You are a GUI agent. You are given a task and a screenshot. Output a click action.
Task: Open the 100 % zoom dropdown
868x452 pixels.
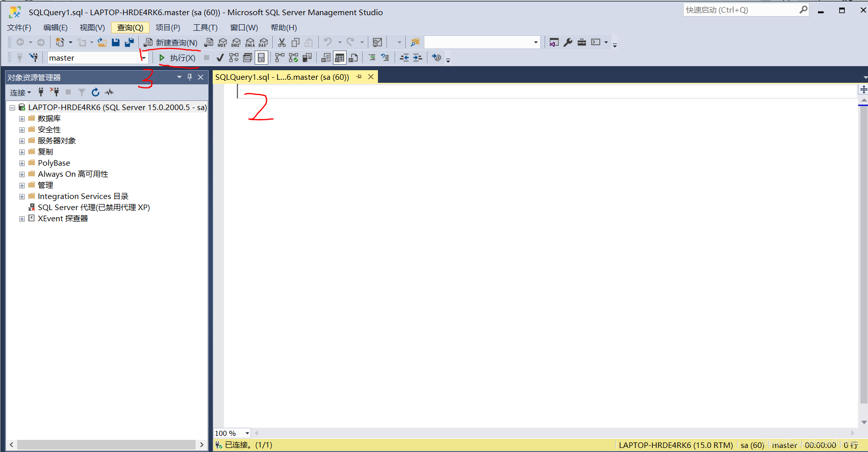(247, 433)
